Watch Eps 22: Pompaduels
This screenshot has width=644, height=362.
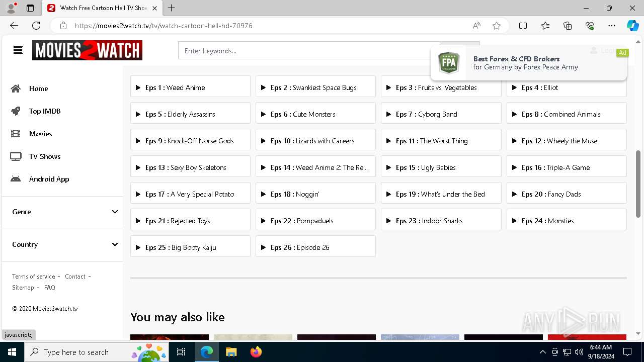[x=315, y=221]
